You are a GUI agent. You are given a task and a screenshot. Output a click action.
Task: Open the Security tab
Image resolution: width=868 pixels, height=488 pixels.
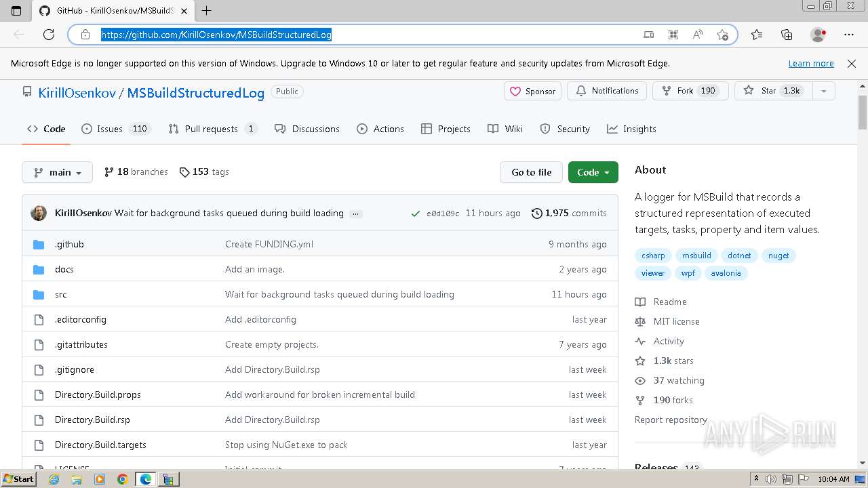point(565,129)
